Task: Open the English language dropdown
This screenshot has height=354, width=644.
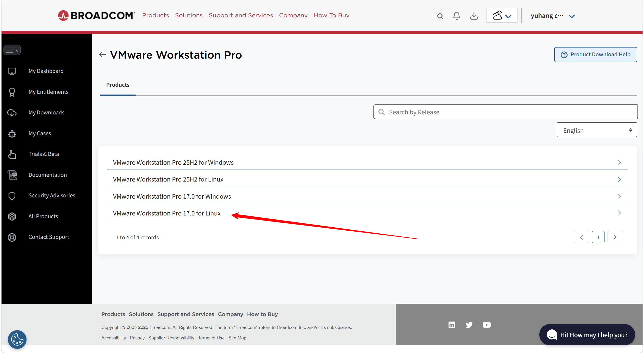Action: pyautogui.click(x=596, y=130)
